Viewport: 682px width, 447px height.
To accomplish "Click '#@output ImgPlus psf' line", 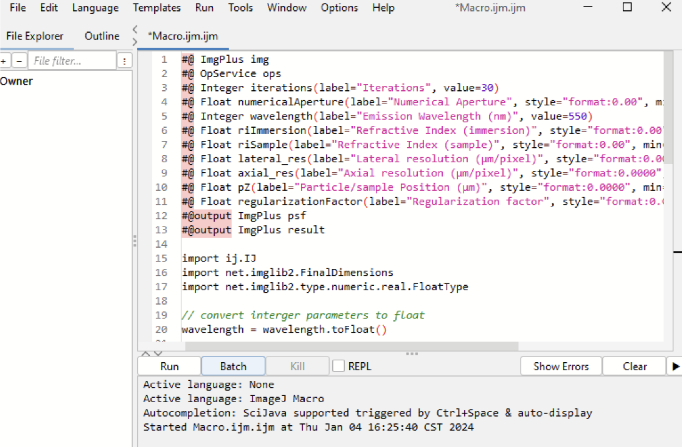I will pos(244,216).
